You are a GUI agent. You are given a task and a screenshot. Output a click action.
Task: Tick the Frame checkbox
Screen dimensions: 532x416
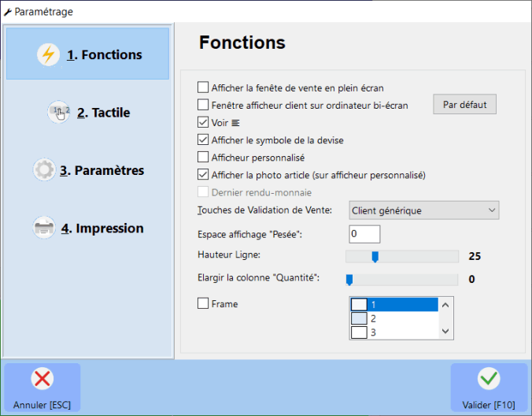pos(204,303)
